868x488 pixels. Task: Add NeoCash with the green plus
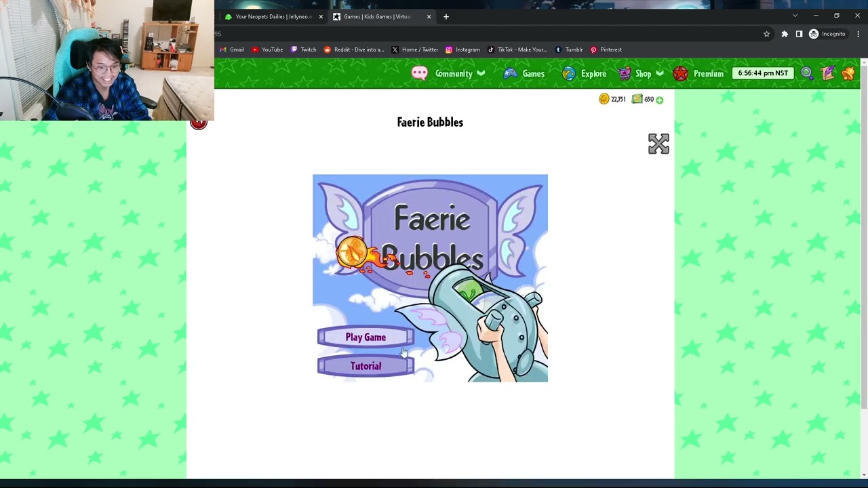(x=659, y=100)
